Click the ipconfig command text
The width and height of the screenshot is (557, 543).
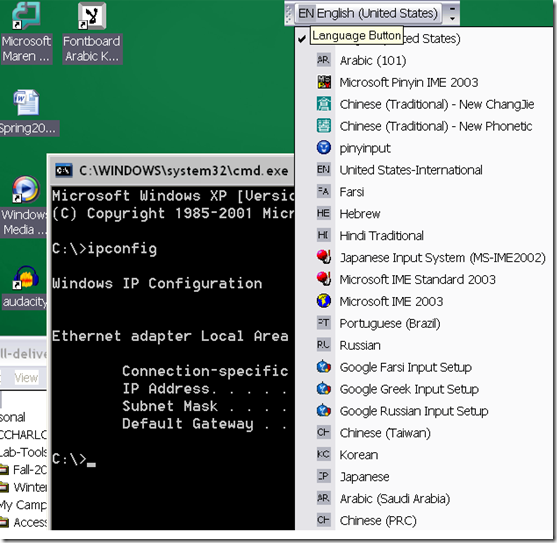[x=122, y=249]
